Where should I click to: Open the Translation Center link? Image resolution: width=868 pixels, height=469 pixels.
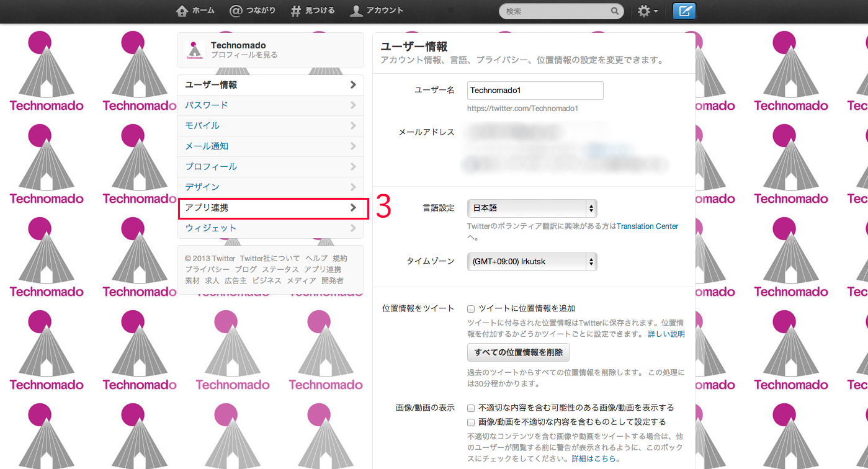647,226
